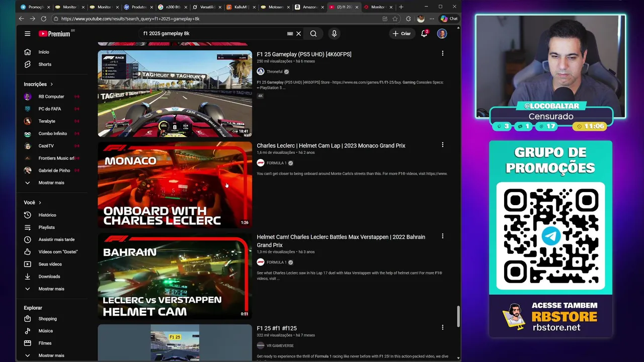Open options menu for the 2023 Monaco Grand Prix video
Image resolution: width=644 pixels, height=362 pixels.
(442, 145)
